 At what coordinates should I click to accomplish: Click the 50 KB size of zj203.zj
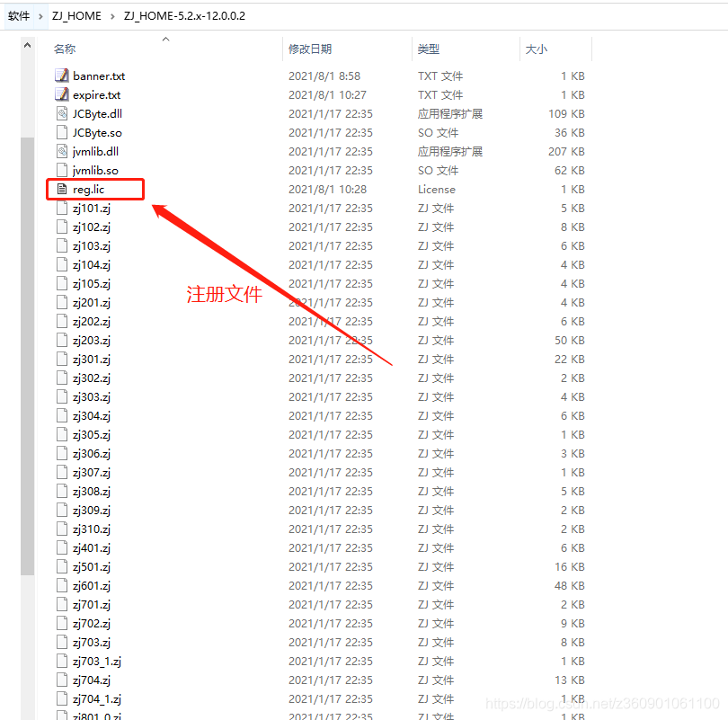pos(569,341)
